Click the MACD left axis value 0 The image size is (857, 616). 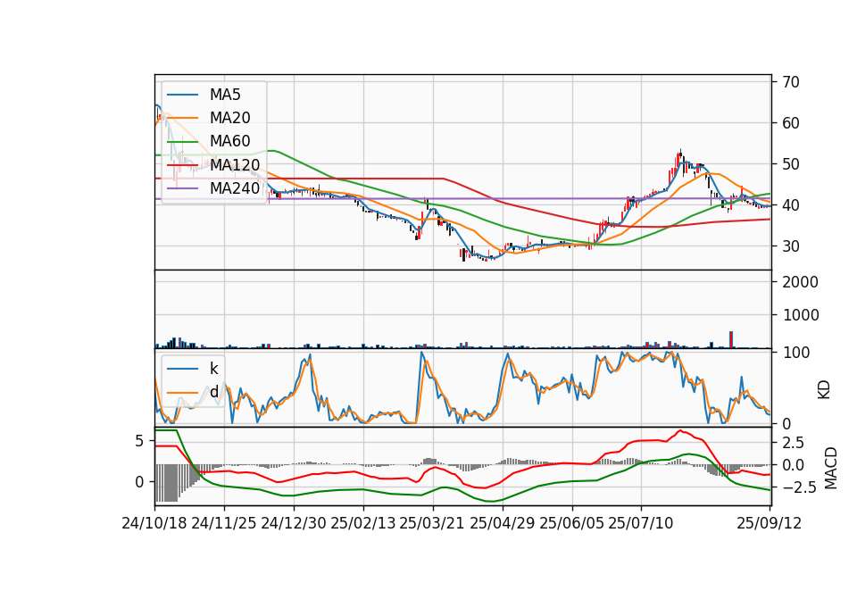(x=139, y=482)
